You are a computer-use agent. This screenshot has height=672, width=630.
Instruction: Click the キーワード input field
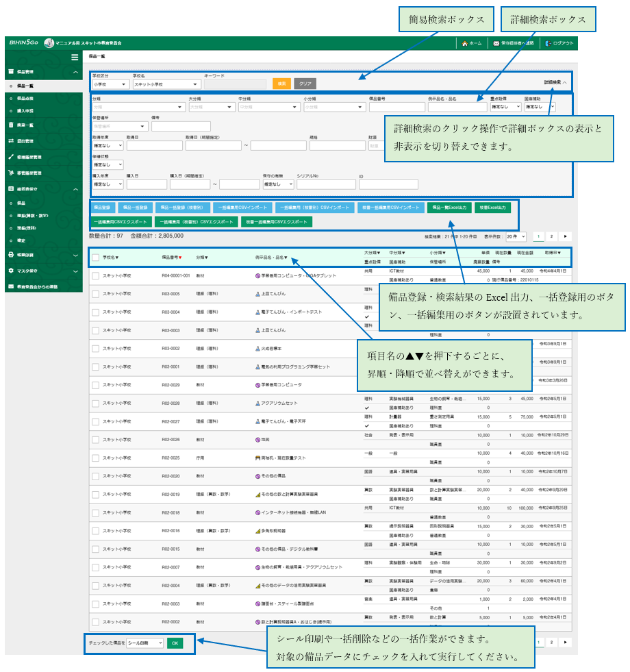pyautogui.click(x=235, y=84)
